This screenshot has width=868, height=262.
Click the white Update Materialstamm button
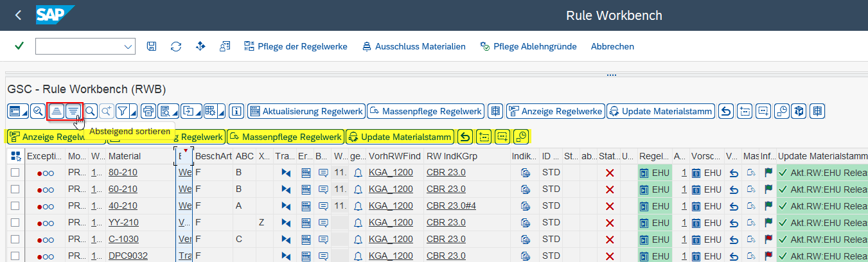tap(660, 111)
